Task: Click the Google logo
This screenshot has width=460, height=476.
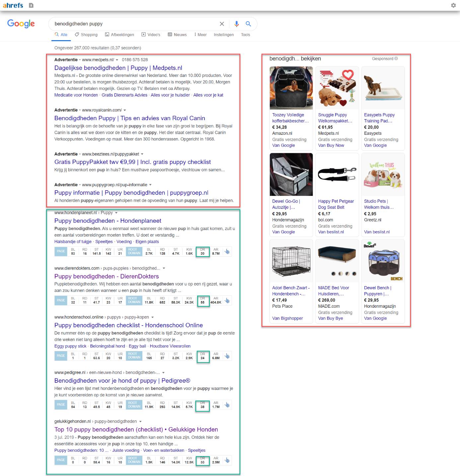Action: point(21,24)
